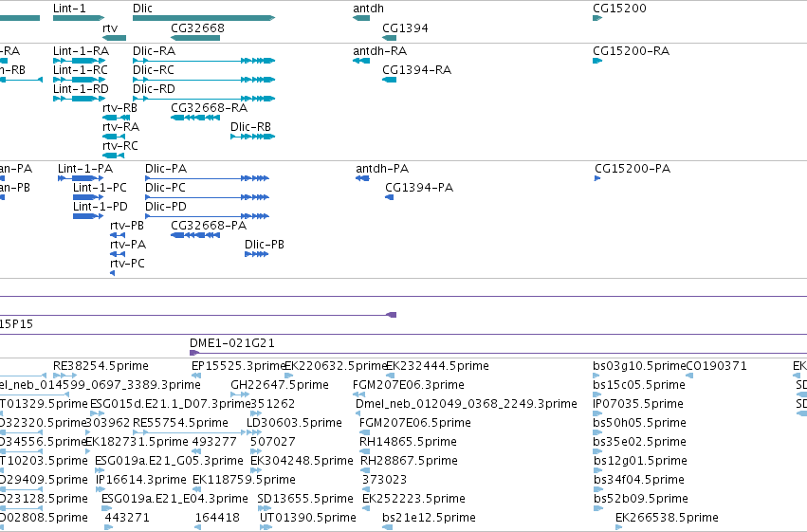Select the rtv-PA coding sequence
Viewport: 807px width, 532px height.
118,254
